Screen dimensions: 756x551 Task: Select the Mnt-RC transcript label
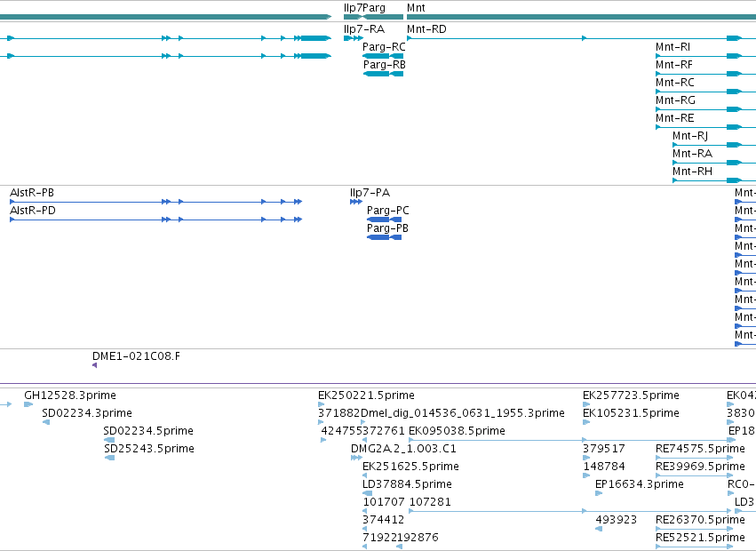coord(675,83)
